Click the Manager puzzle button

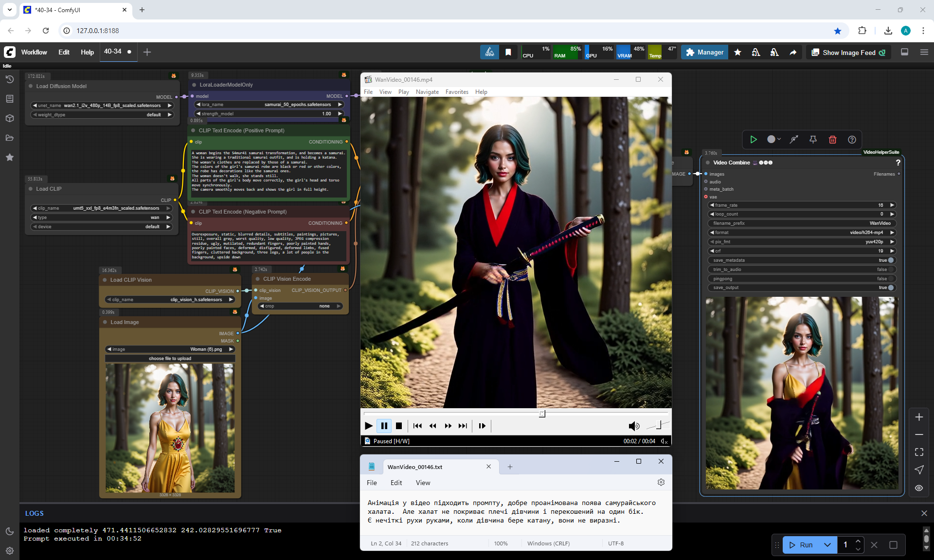[704, 53]
